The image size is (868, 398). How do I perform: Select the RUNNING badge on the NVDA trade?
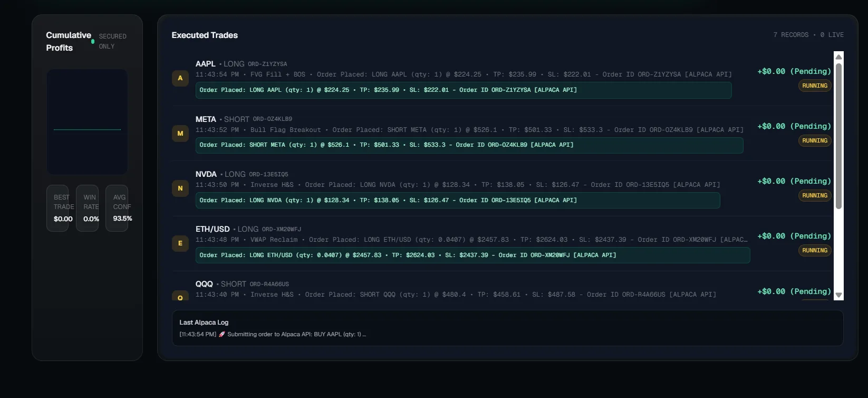815,195
